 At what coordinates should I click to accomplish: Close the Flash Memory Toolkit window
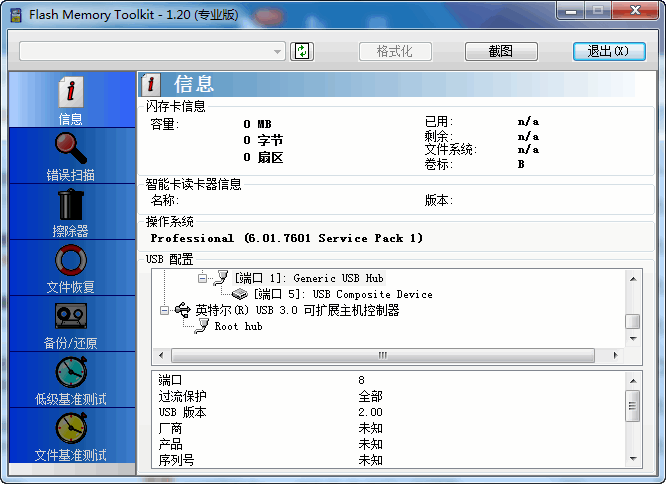coord(635,11)
